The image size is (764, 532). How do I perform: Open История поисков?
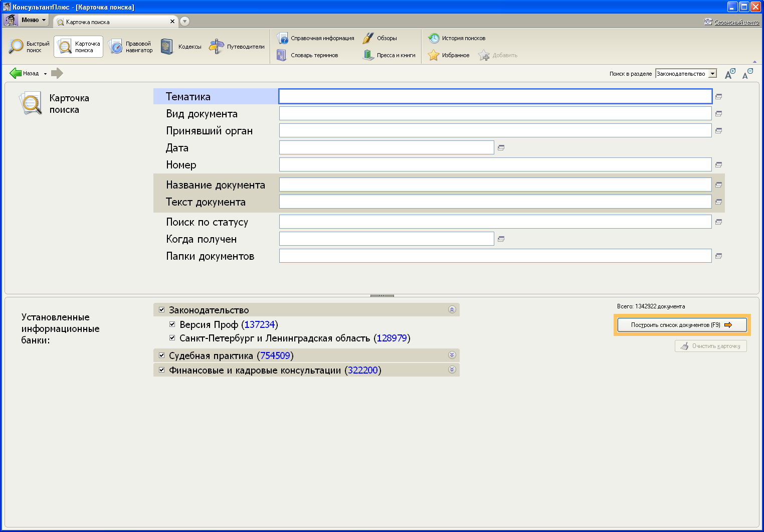457,38
